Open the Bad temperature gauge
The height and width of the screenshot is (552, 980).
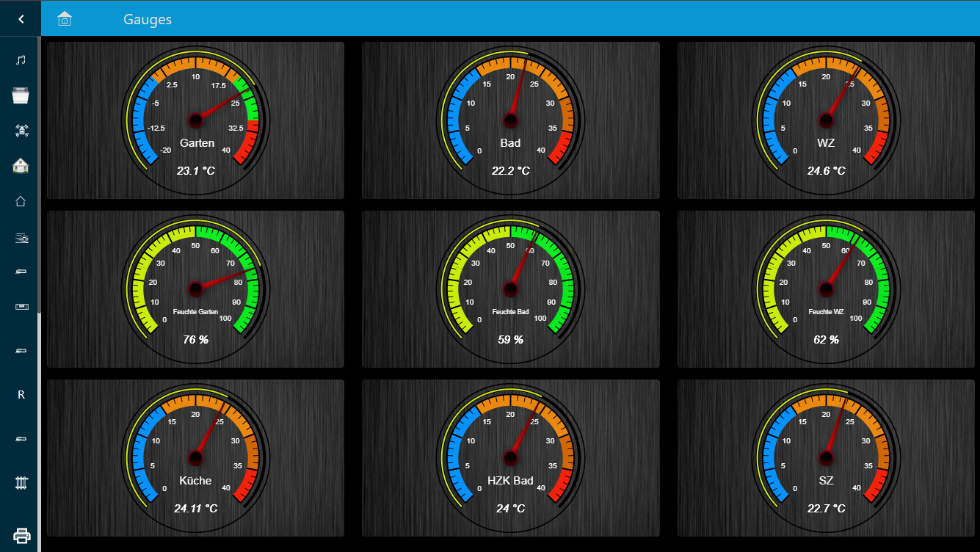pos(511,120)
